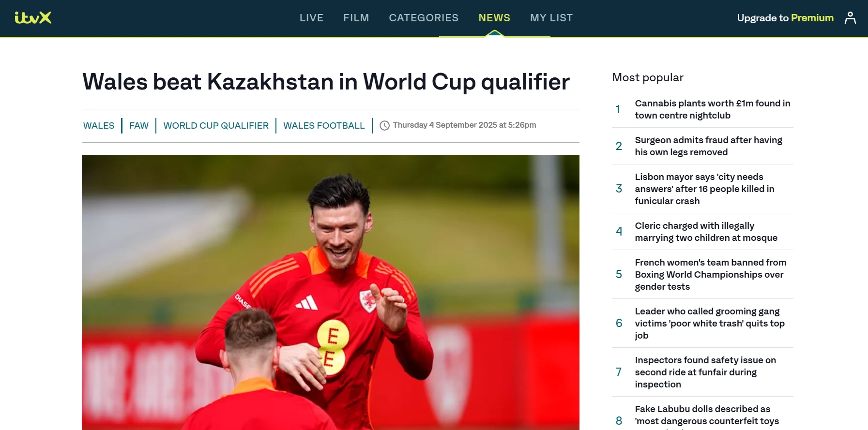This screenshot has width=868, height=430.
Task: Open the WALES topic tag
Action: (x=99, y=126)
